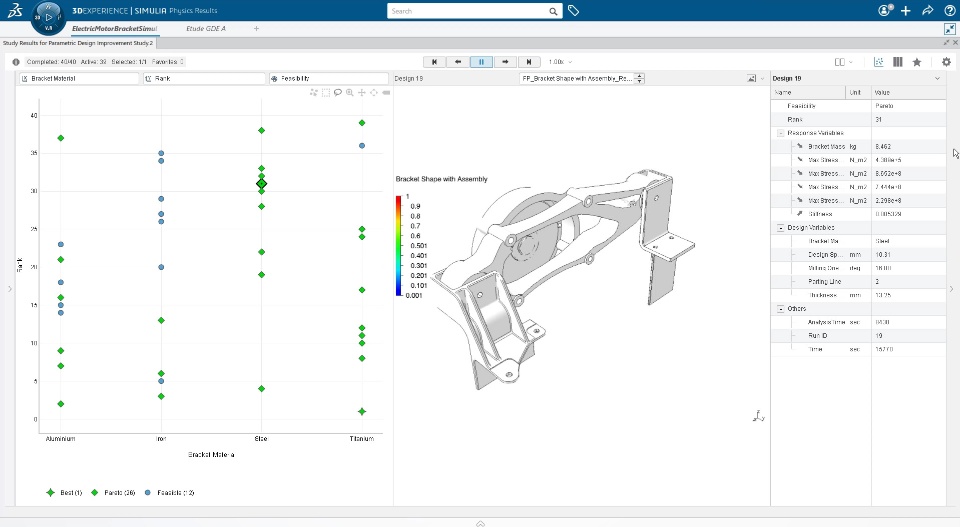Click the chart fit-to-view target icon
The height and width of the screenshot is (527, 960).
pos(373,92)
